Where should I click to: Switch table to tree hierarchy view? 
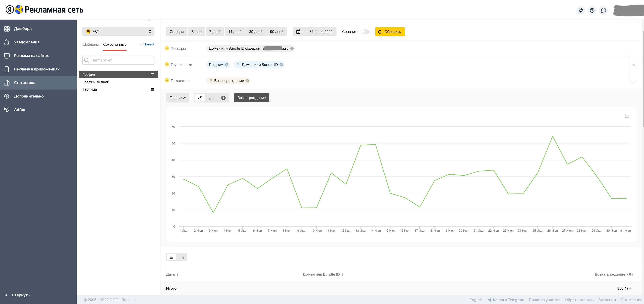coord(182,257)
